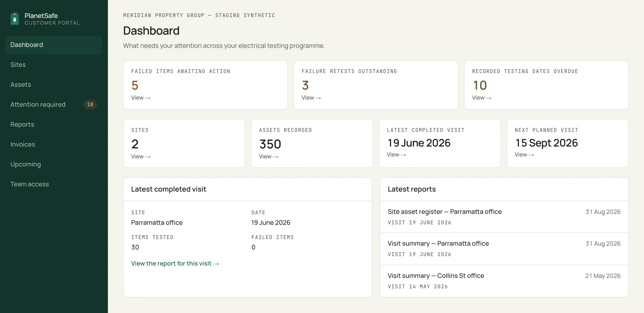This screenshot has height=313, width=644.
Task: Click View the report for this visit
Action: tap(175, 263)
